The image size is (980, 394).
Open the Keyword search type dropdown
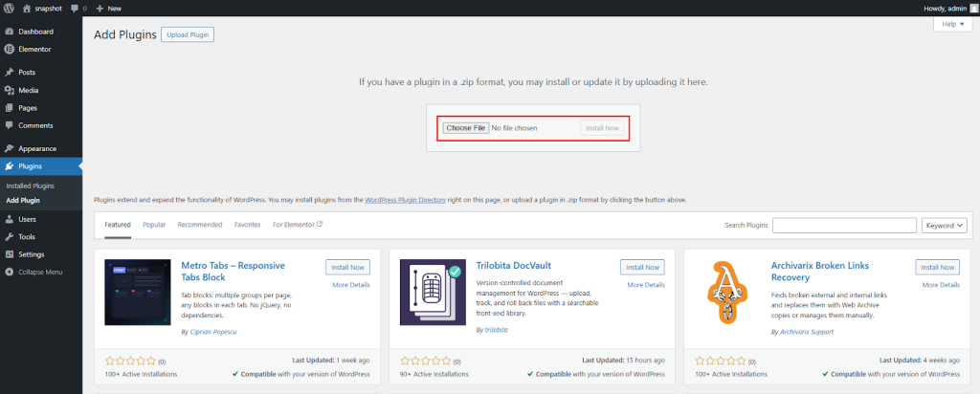tap(945, 226)
